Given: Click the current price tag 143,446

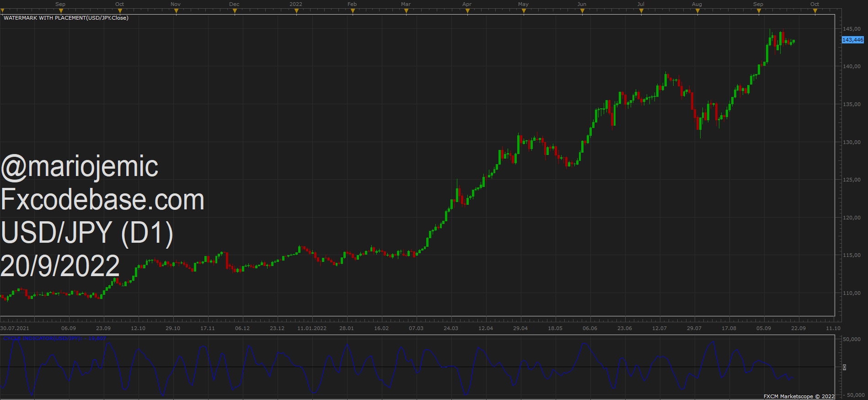Looking at the screenshot, I should click(x=853, y=40).
